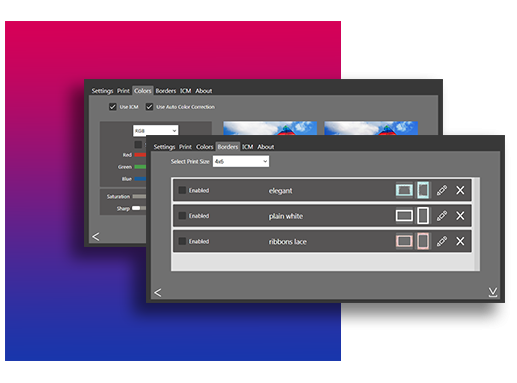Click the back arrow in Borders window
Viewport: 517px width, 383px height.
pos(158,293)
